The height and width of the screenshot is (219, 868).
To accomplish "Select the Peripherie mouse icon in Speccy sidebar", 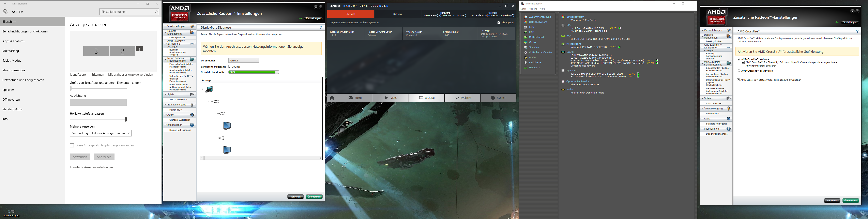I will (x=526, y=62).
